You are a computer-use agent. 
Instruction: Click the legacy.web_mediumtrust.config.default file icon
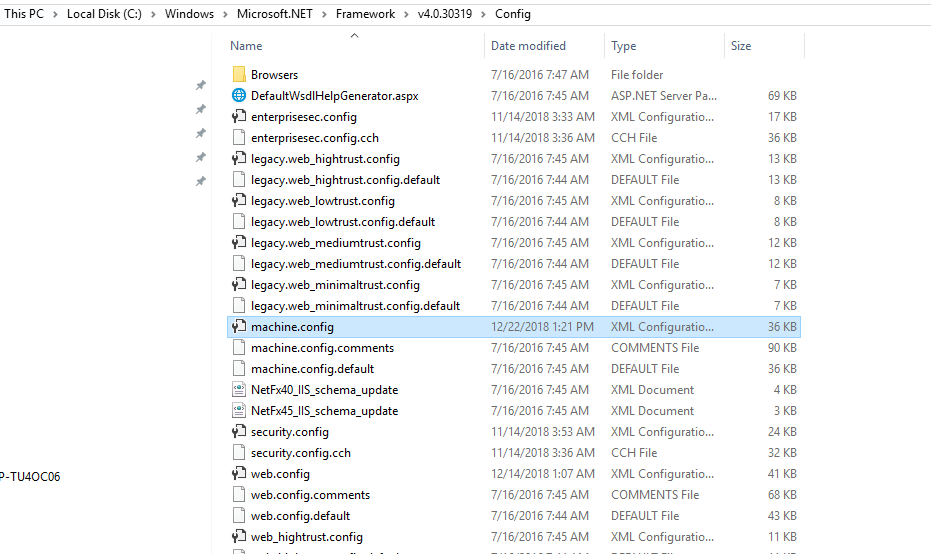pos(239,264)
